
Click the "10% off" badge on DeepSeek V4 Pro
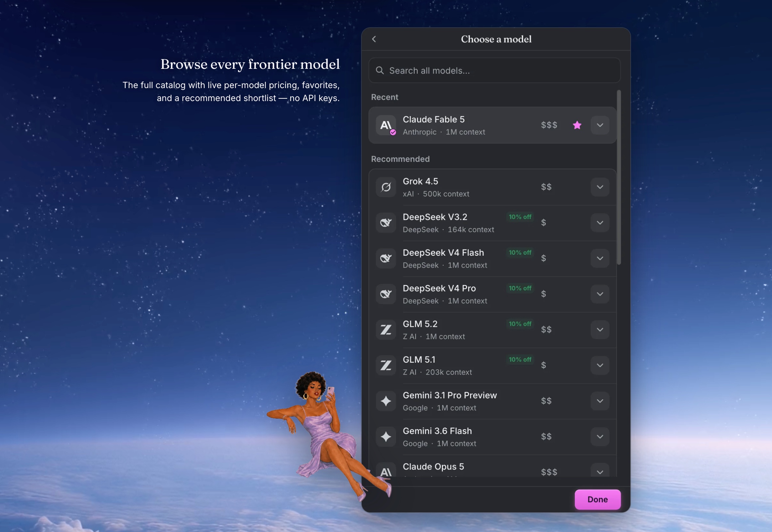pyautogui.click(x=520, y=288)
